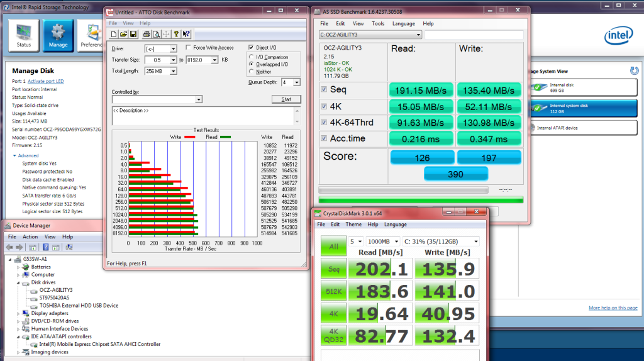Click the Save floppy icon in ATTO toolbar

(133, 35)
